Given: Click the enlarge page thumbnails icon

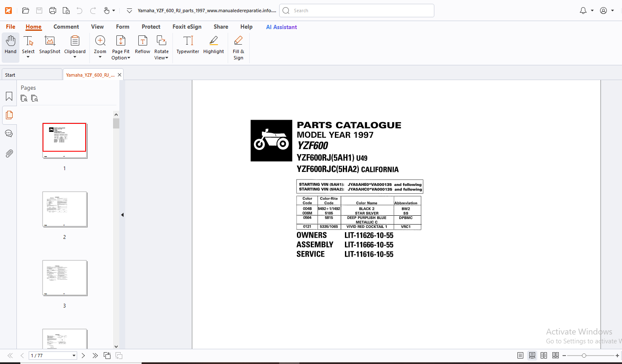Looking at the screenshot, I should pyautogui.click(x=24, y=98).
